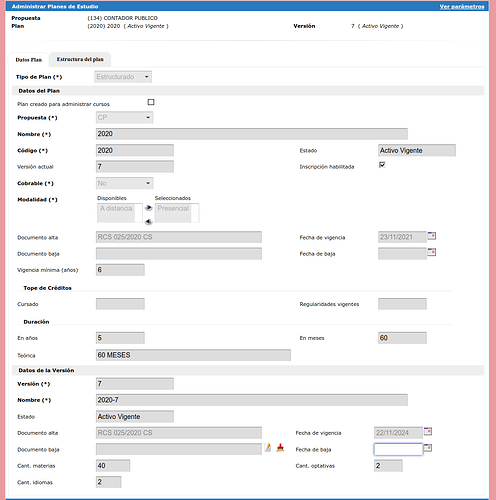The height and width of the screenshot is (500, 496).
Task: Open calendar for plan Fecha de vigencia
Action: click(x=432, y=236)
